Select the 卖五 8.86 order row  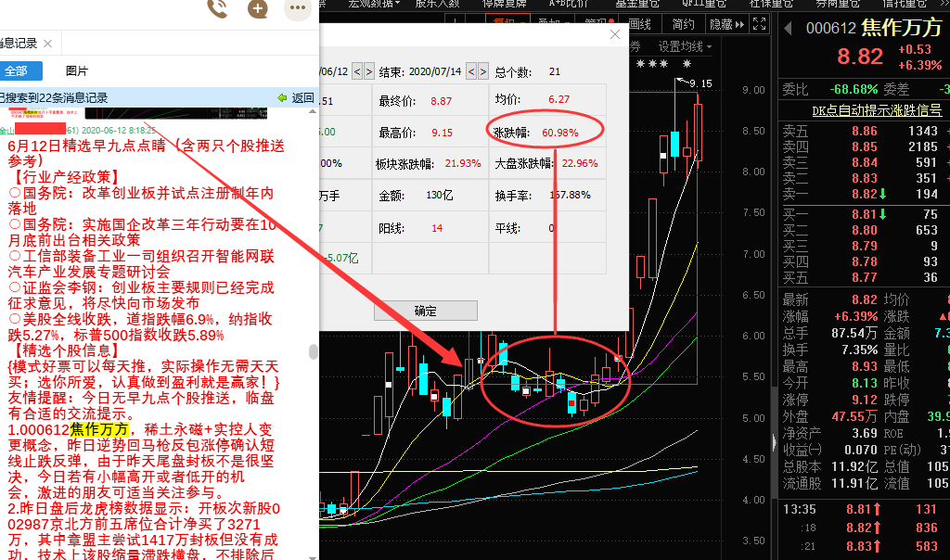point(865,131)
